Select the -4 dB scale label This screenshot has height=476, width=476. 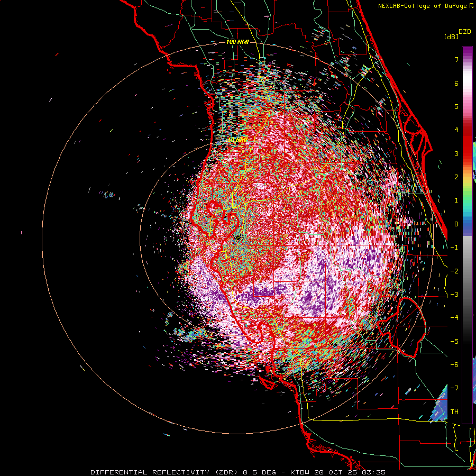click(454, 318)
